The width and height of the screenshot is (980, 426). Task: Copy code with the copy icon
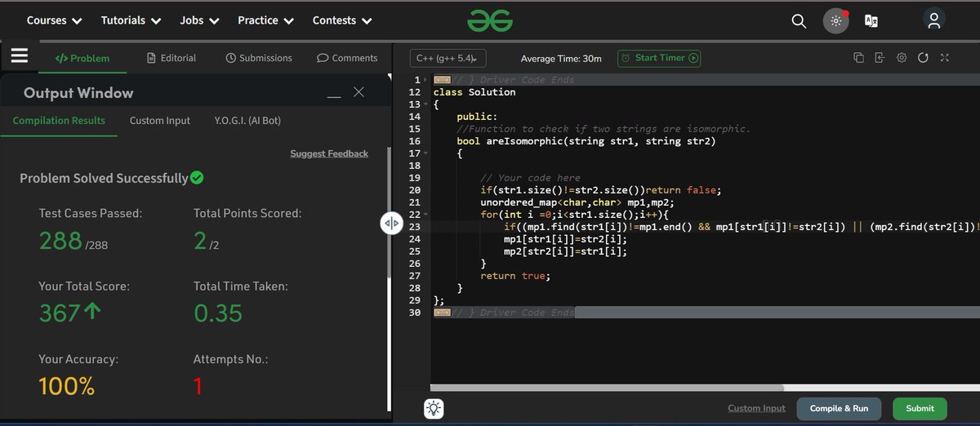click(858, 58)
